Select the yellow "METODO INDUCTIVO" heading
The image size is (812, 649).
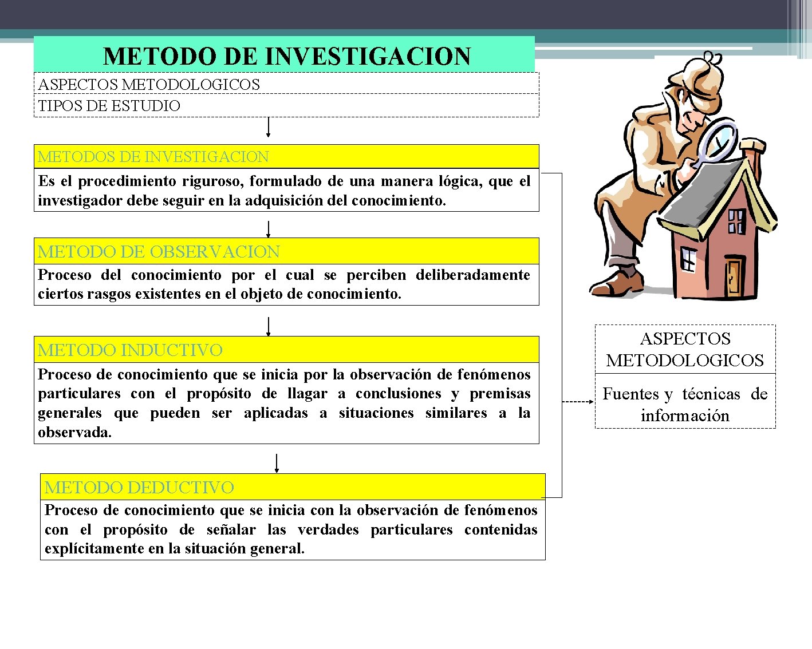click(x=286, y=350)
